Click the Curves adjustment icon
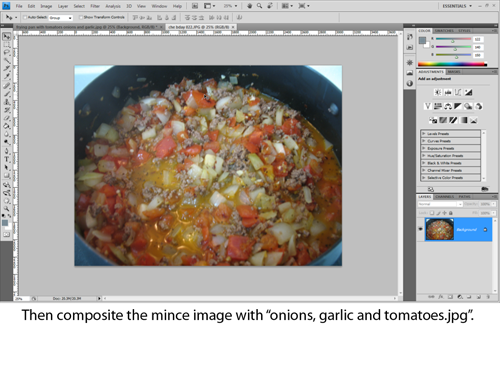Viewport: 500px width, 376px height. coord(458,92)
